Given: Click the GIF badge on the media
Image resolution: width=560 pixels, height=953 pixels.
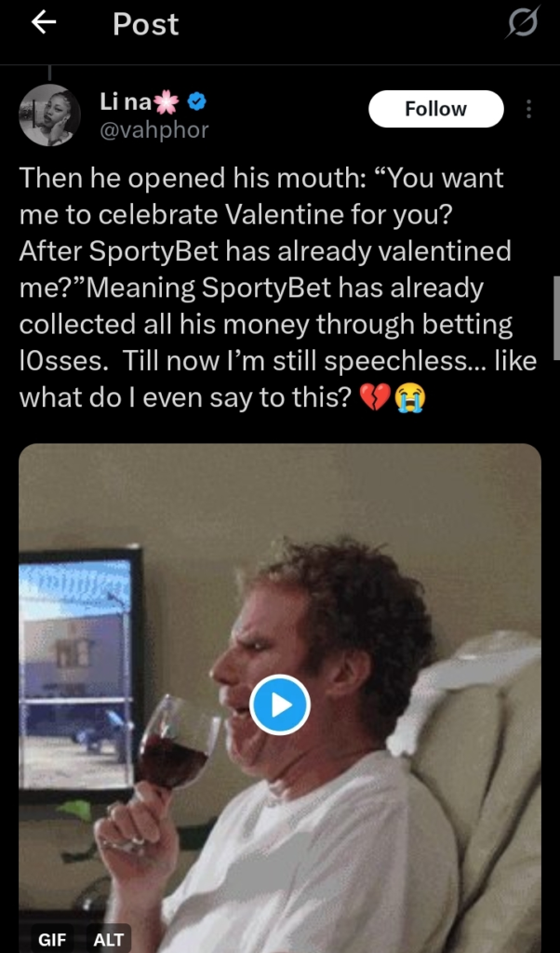Looking at the screenshot, I should (x=52, y=939).
